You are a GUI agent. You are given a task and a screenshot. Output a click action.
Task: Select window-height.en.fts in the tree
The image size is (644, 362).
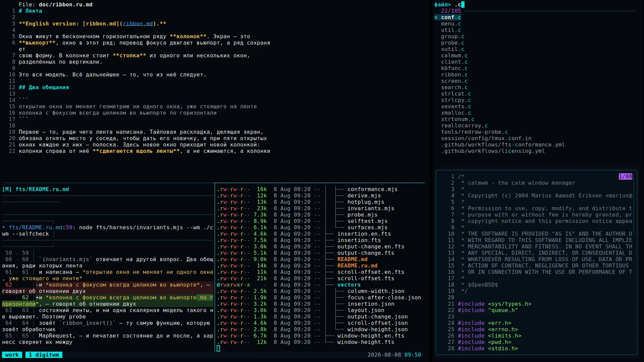(371, 336)
